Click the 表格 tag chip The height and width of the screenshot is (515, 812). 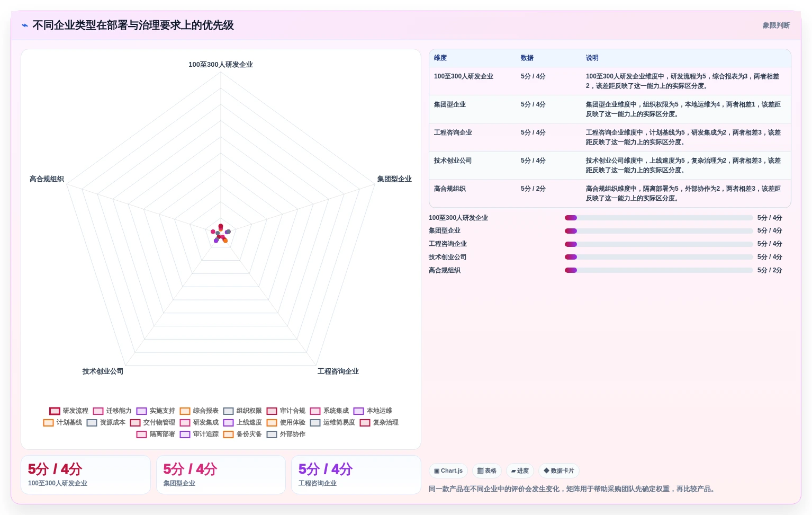pyautogui.click(x=487, y=470)
